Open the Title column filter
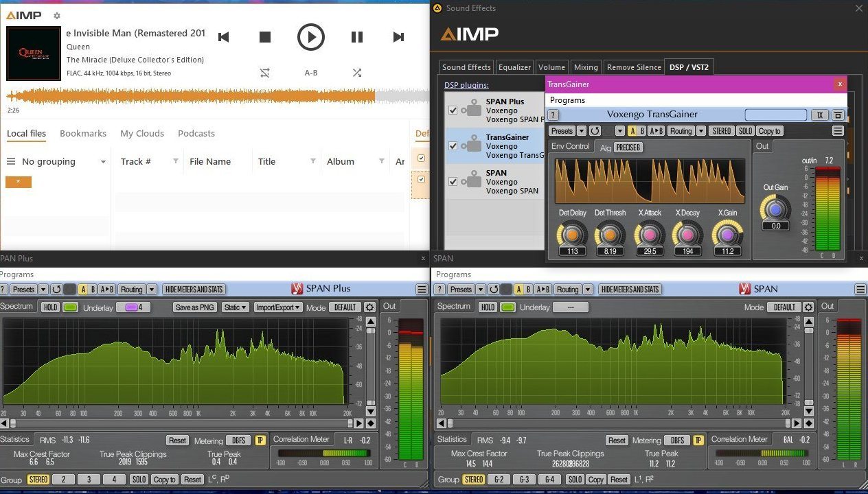Image resolution: width=868 pixels, height=494 pixels. [x=312, y=162]
